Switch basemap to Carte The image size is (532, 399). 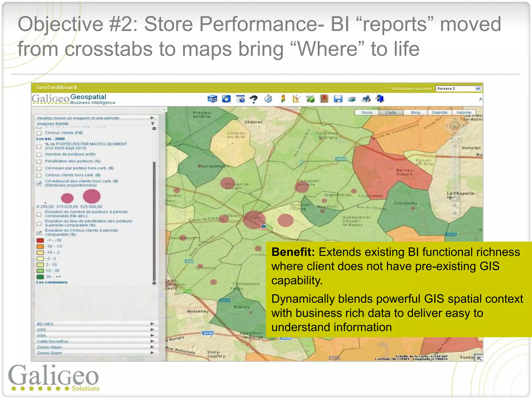(391, 112)
